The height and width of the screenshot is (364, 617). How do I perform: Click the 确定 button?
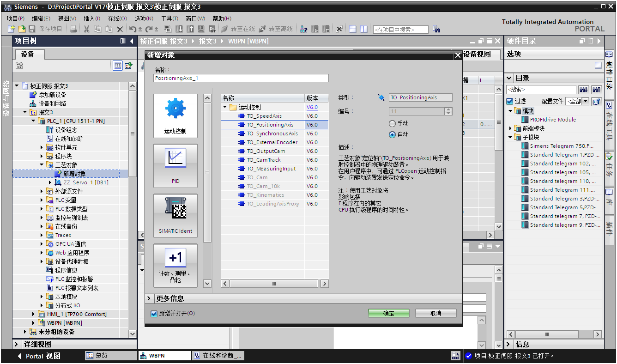[389, 314]
